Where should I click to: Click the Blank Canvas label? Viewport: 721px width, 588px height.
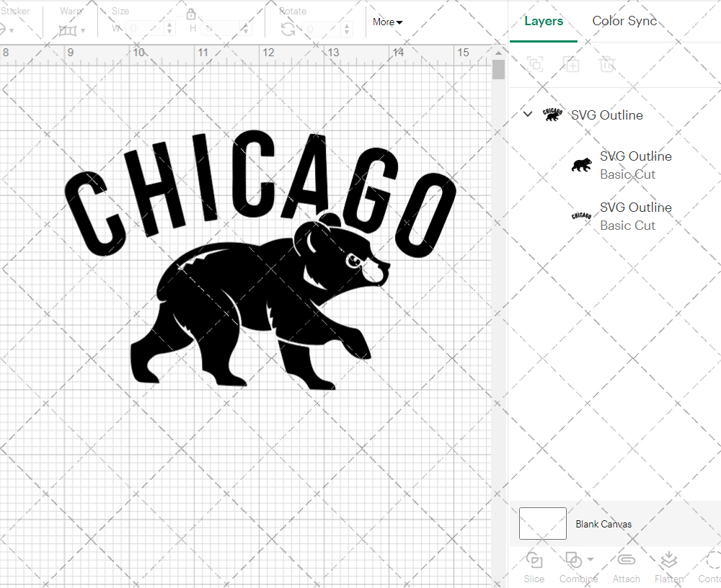click(x=603, y=524)
